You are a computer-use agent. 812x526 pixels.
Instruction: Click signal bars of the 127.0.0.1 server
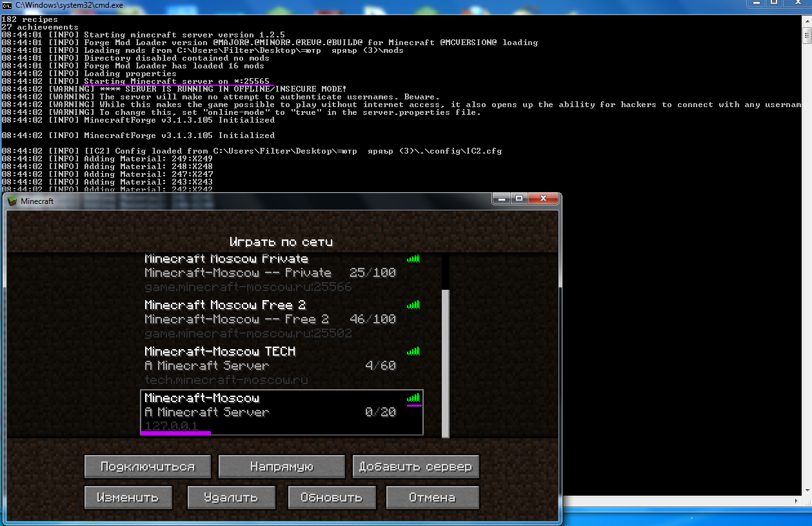point(413,398)
